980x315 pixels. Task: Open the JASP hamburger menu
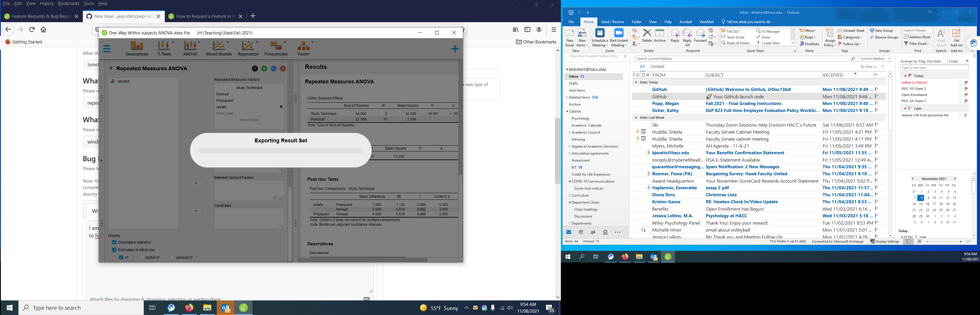(106, 48)
